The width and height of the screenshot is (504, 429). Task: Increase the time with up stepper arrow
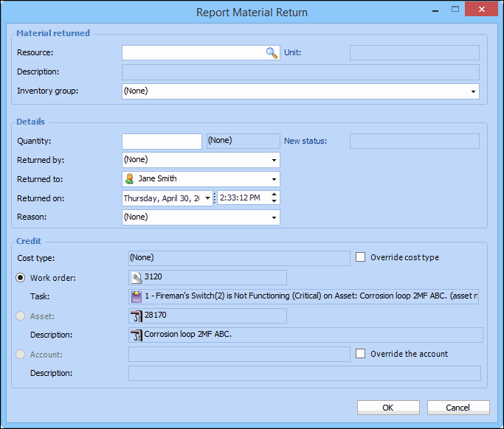tap(275, 195)
